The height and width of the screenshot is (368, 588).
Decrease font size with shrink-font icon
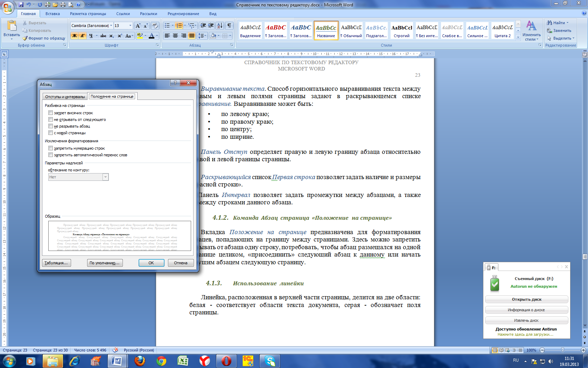point(146,26)
